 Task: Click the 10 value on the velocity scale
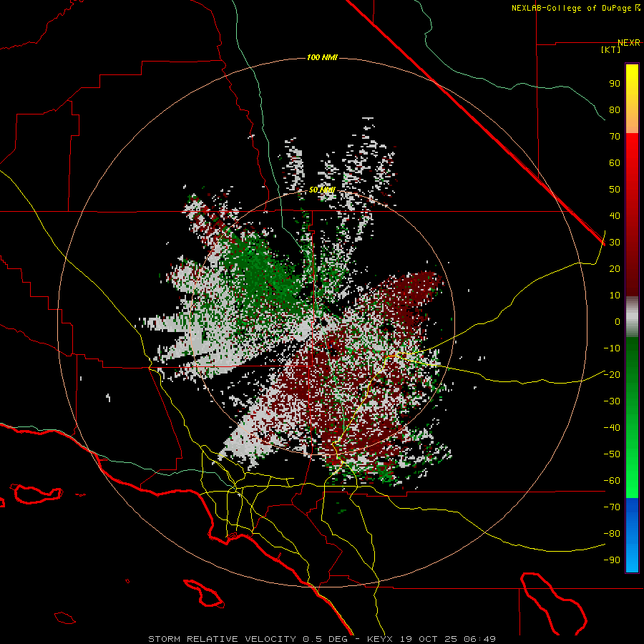tap(615, 296)
